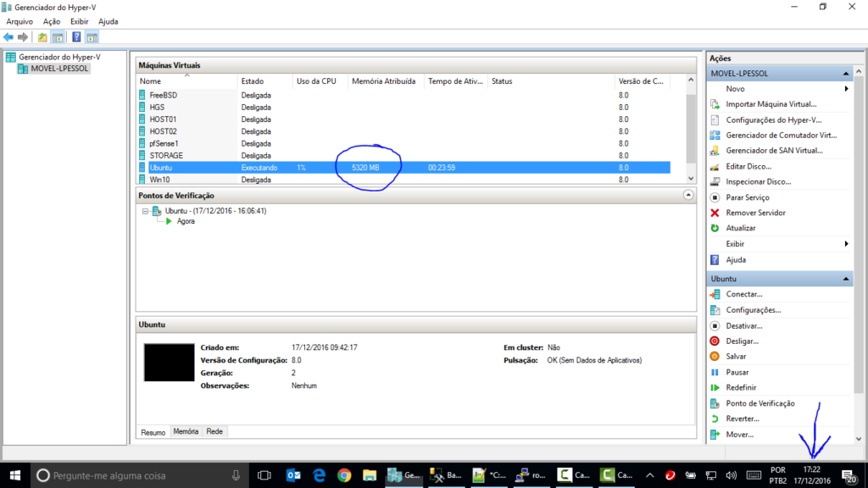This screenshot has width=868, height=488.
Task: Select the FreeBSD virtual machine row
Action: click(403, 95)
